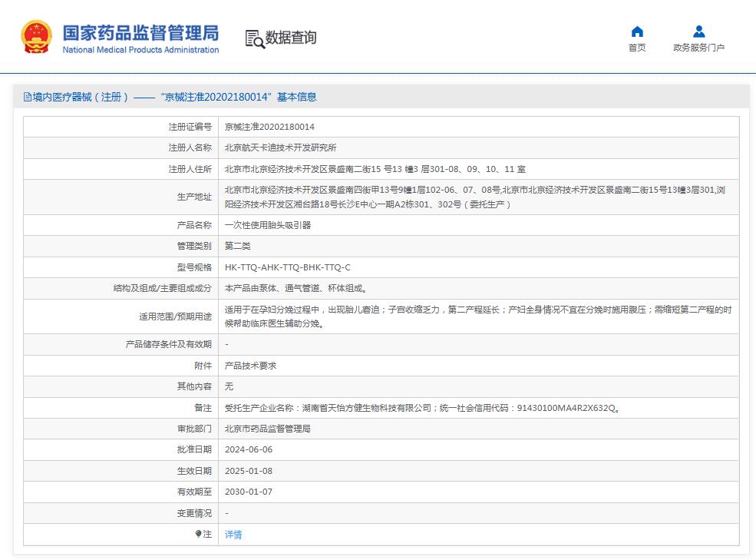The width and height of the screenshot is (756, 560).
Task: Click the 国家药品监督管理局 site title
Action: (x=140, y=32)
